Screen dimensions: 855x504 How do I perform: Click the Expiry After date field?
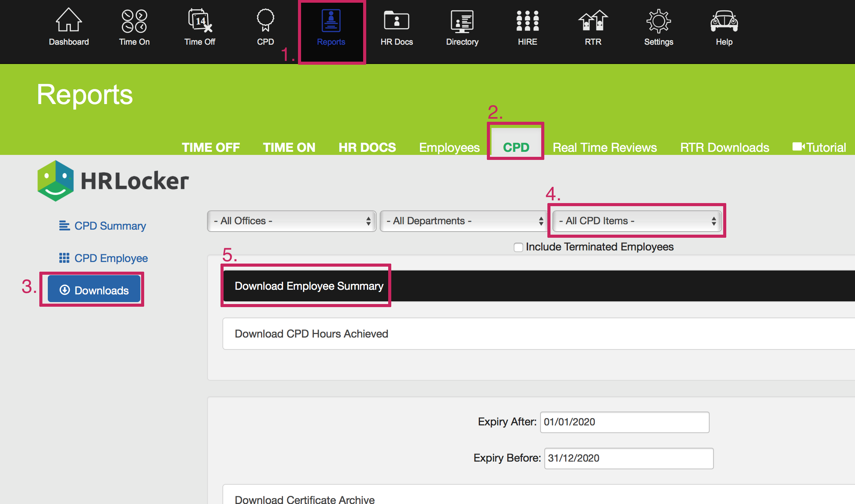(624, 422)
